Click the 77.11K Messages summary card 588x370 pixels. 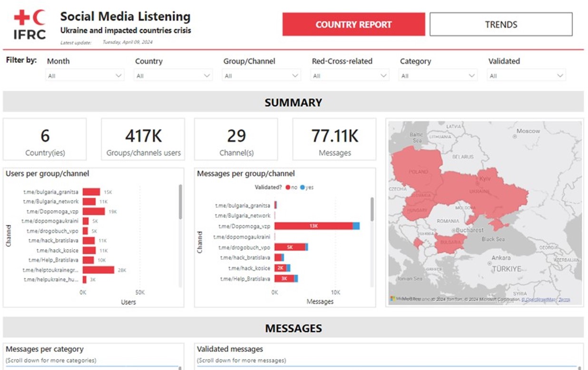click(x=334, y=139)
